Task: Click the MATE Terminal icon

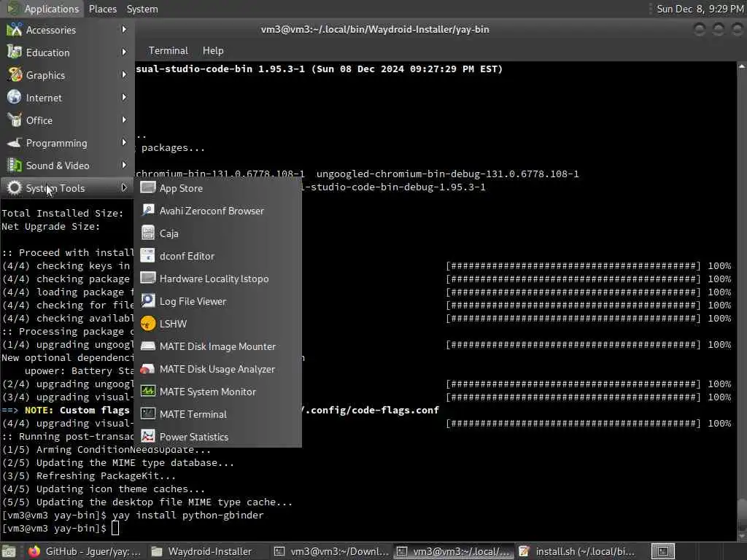Action: [x=147, y=414]
